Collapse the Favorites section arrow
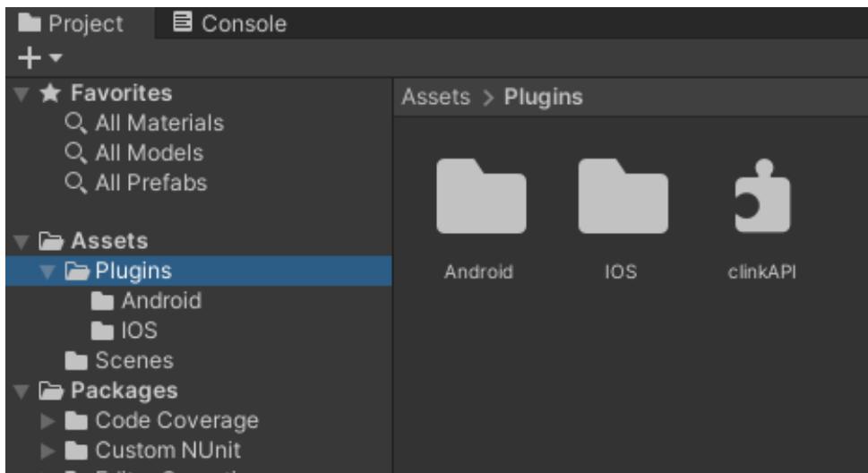 click(21, 94)
